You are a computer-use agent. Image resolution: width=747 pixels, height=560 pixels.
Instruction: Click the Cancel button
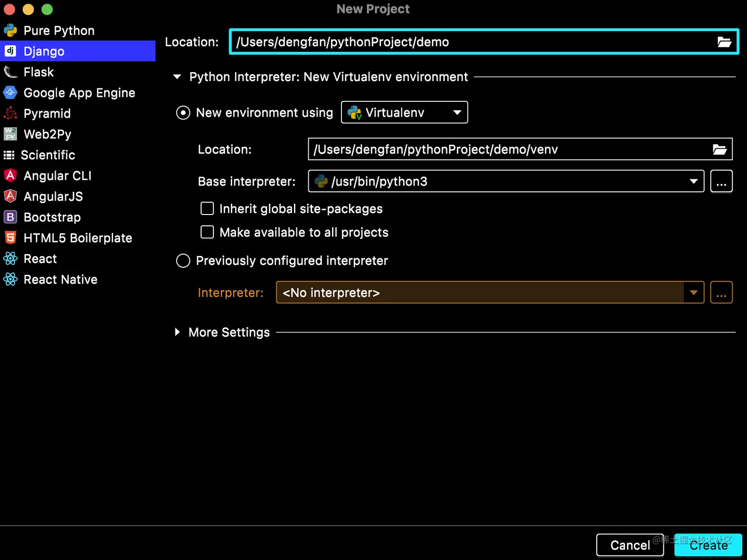630,545
